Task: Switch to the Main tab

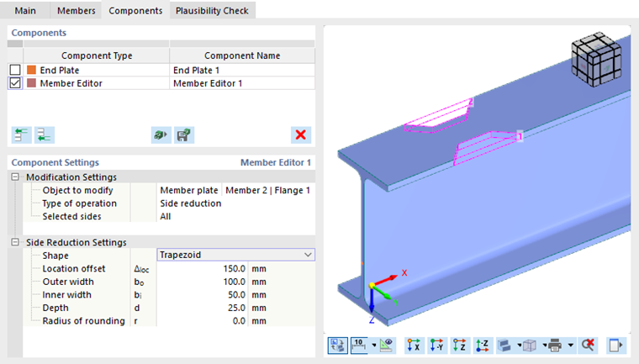Action: tap(25, 11)
